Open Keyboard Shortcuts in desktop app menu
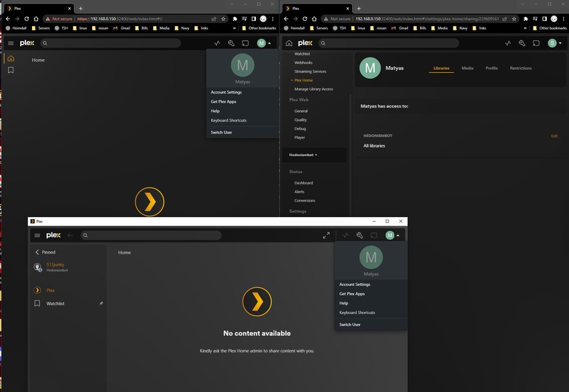 [x=357, y=313]
